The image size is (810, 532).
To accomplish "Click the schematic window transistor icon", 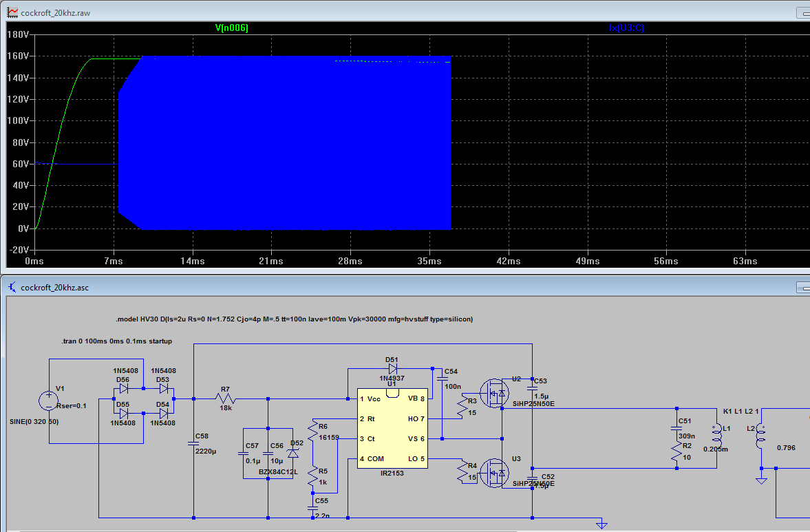I will (12, 287).
